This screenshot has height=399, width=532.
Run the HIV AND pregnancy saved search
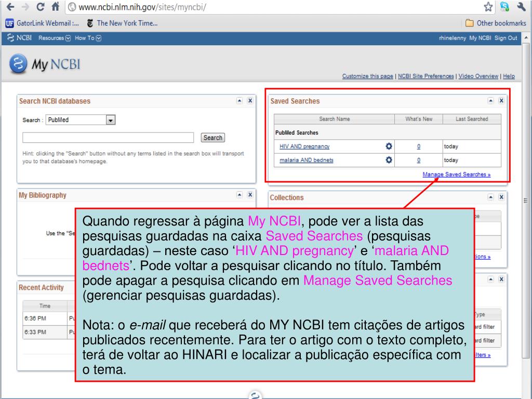pos(304,146)
